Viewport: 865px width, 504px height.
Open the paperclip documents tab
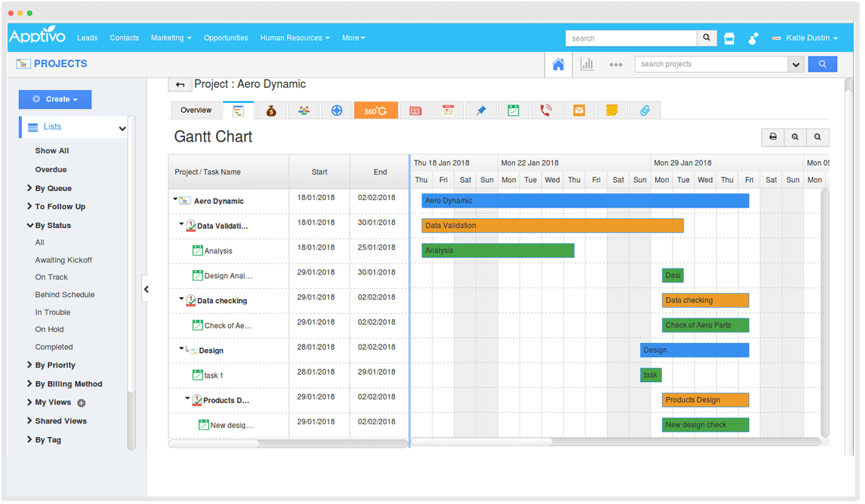click(645, 111)
